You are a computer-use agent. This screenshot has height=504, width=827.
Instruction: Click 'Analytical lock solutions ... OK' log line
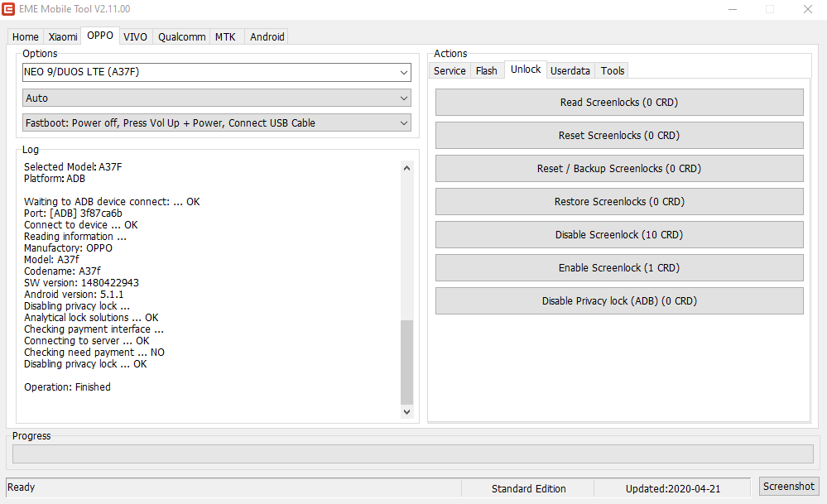(91, 317)
